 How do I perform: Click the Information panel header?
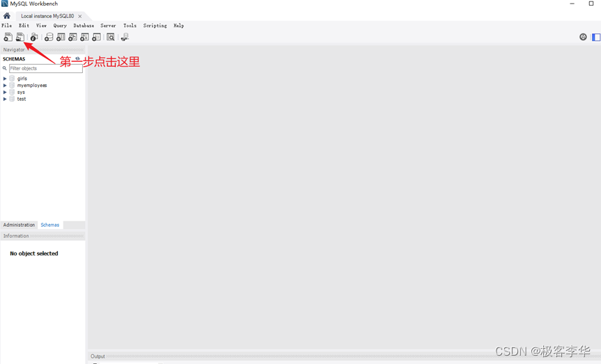point(43,236)
